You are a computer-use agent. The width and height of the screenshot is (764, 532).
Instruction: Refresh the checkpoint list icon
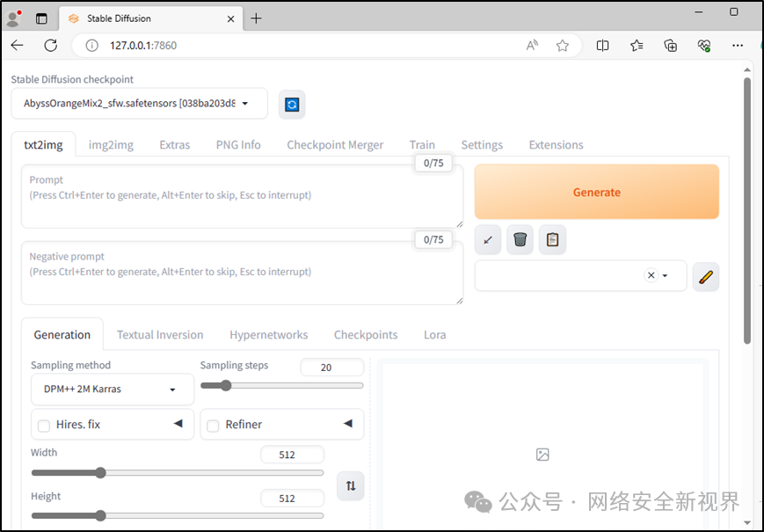[x=292, y=105]
